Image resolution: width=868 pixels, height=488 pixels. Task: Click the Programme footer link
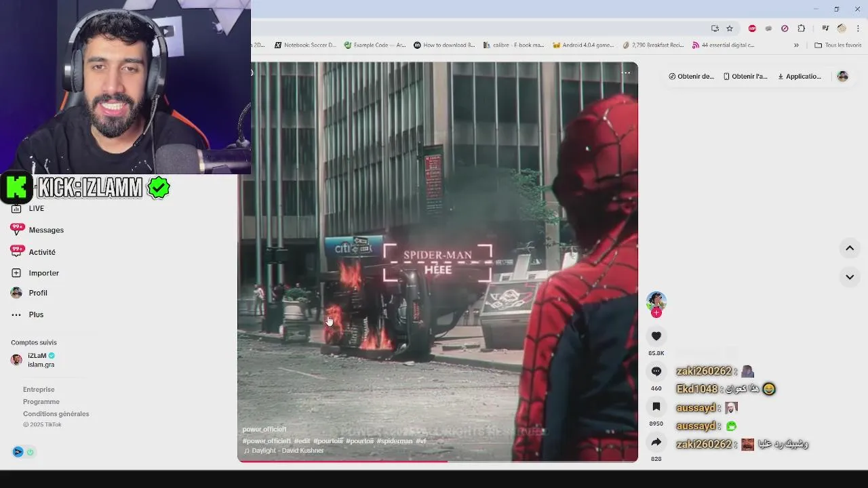pyautogui.click(x=41, y=402)
